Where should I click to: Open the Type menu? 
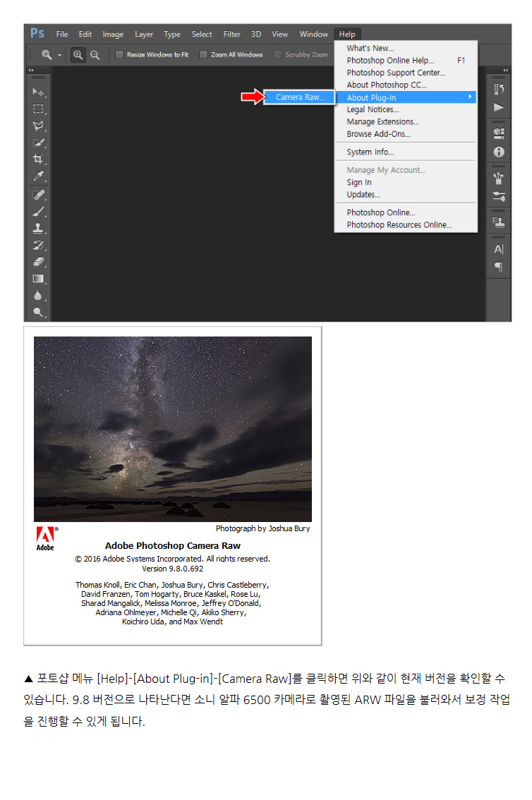(172, 34)
